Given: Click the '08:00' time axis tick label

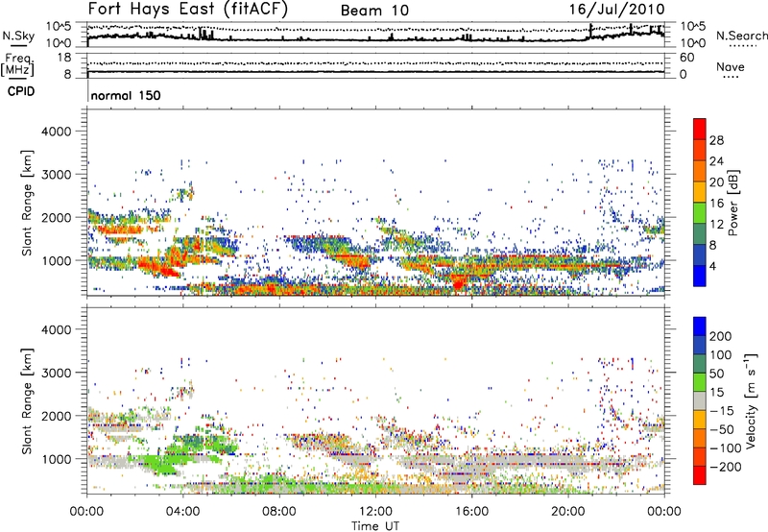Looking at the screenshot, I should (x=279, y=512).
